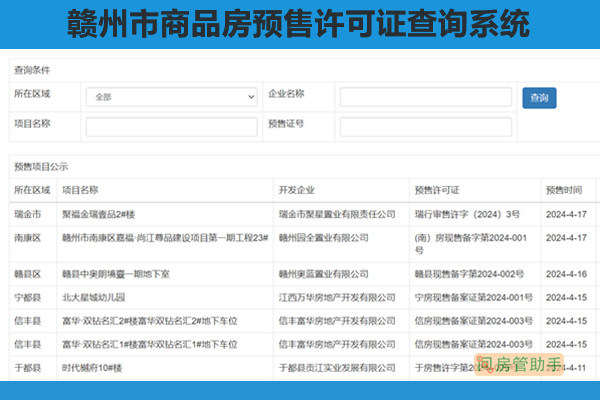600x400 pixels.
Task: Click permit (南）房现售备字第2024-001号
Action: click(471, 244)
